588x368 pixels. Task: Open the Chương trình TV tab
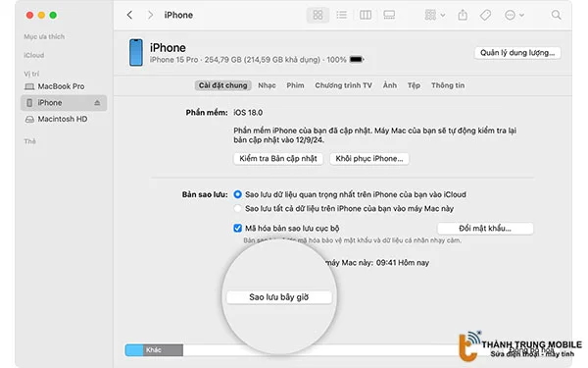pos(343,85)
